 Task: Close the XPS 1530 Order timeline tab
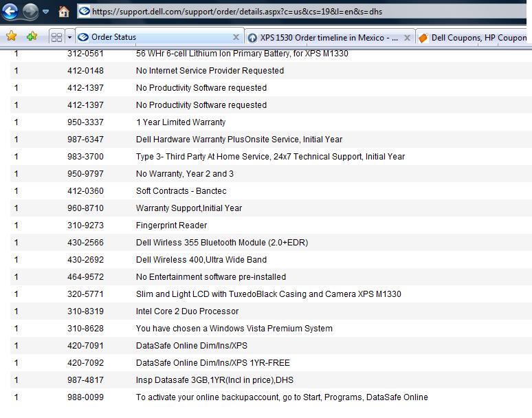coord(407,38)
